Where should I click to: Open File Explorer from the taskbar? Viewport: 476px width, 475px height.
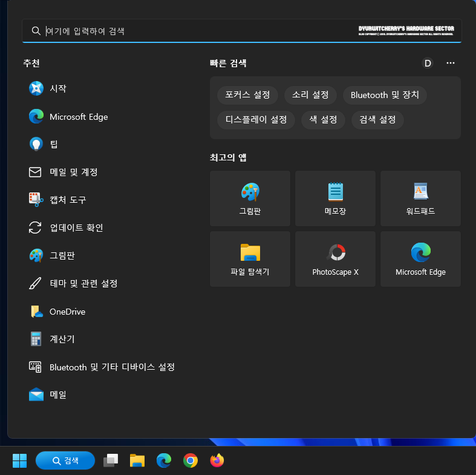[x=137, y=460]
